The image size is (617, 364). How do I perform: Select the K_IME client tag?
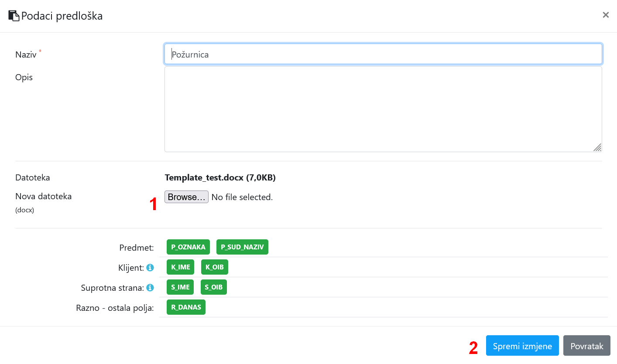(180, 267)
